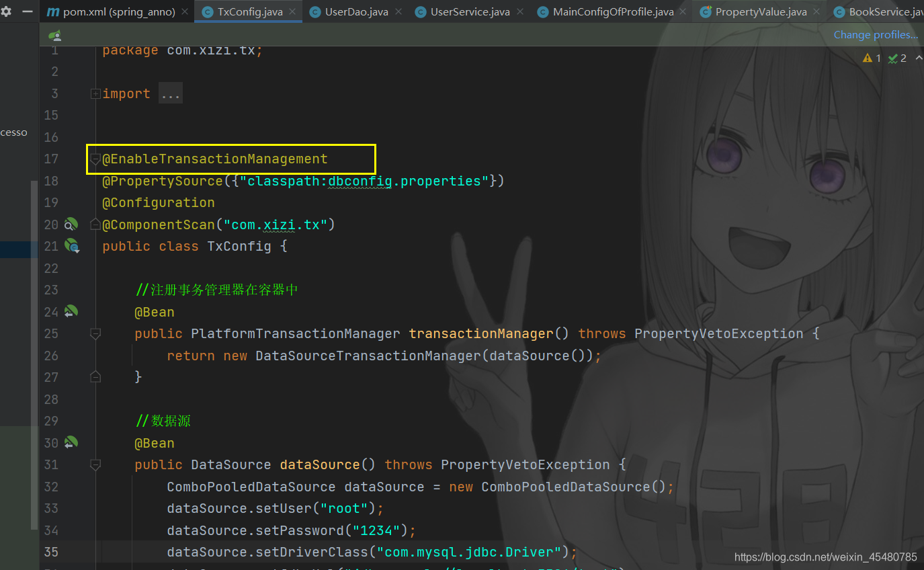Click the Maven icon on the pom.xml tab
The height and width of the screenshot is (570, 924).
point(53,12)
